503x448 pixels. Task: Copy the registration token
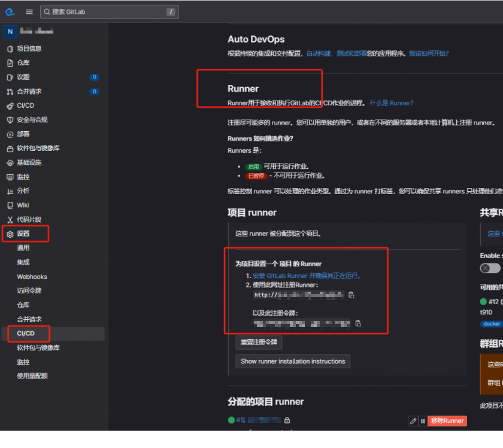pyautogui.click(x=358, y=324)
